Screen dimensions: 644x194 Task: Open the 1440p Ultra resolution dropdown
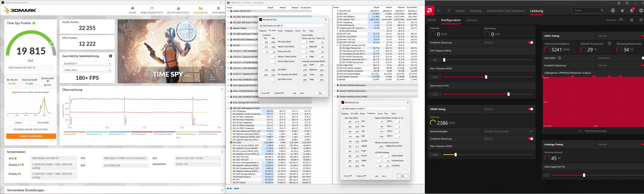point(87,70)
